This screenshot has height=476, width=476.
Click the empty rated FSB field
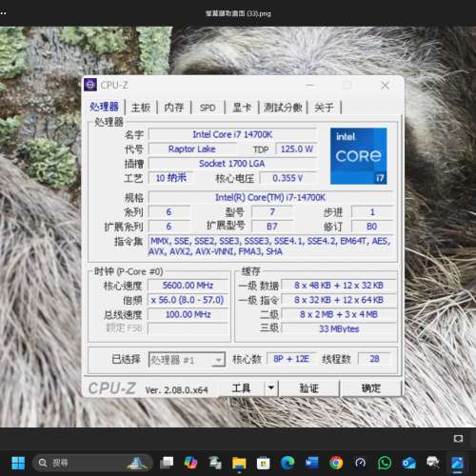pyautogui.click(x=188, y=328)
